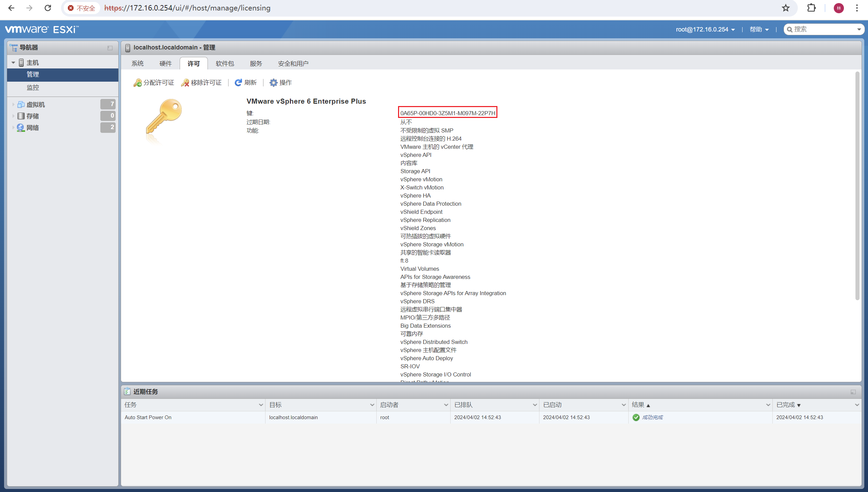Click the browser forward arrow
Screen dimensions: 868x492
click(x=29, y=8)
